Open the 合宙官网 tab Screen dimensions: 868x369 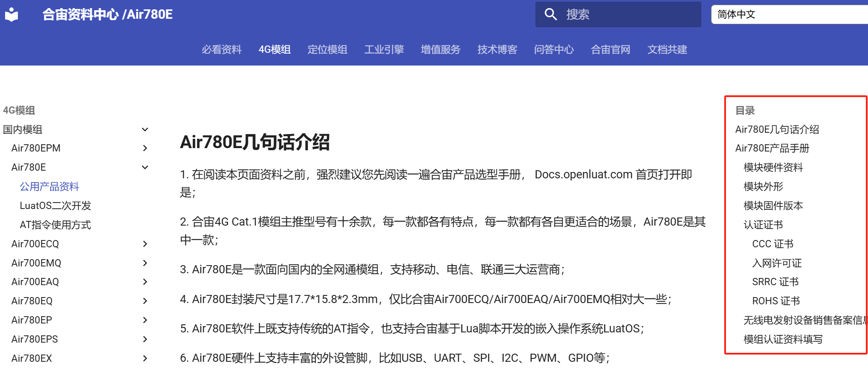point(610,49)
